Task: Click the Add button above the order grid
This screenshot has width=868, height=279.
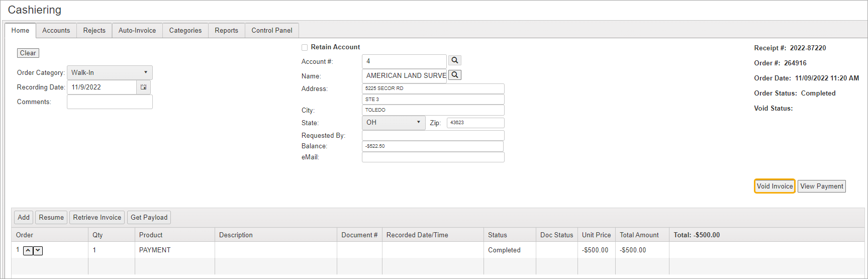Action: click(23, 217)
